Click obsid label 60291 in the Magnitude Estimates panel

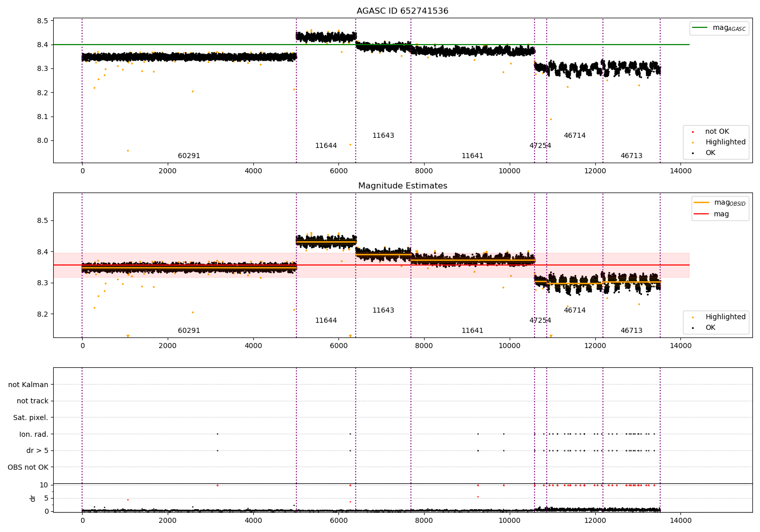click(189, 331)
